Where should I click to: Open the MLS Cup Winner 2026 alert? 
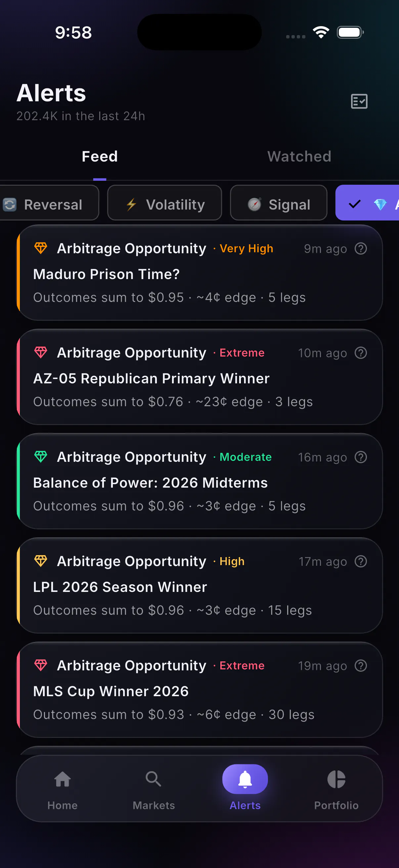click(x=200, y=690)
